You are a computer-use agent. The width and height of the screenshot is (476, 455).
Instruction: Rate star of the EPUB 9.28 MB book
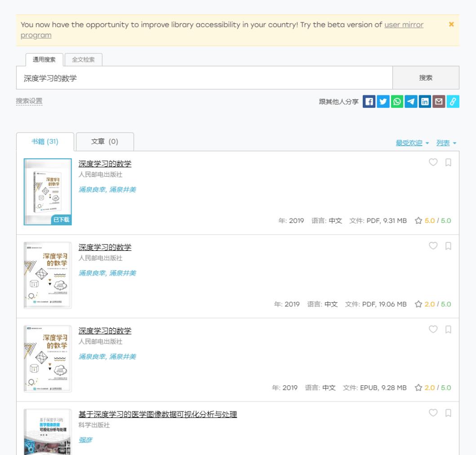point(418,388)
